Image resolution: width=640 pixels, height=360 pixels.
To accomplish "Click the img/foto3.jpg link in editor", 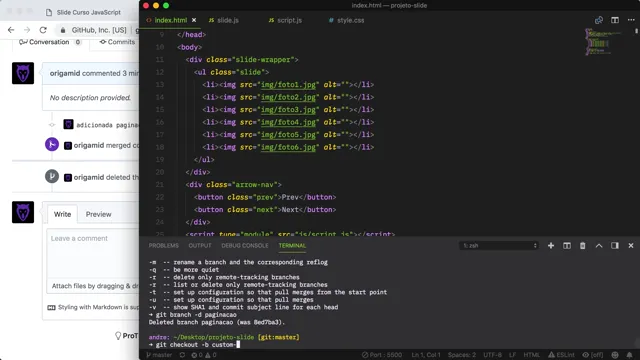I will click(288, 109).
